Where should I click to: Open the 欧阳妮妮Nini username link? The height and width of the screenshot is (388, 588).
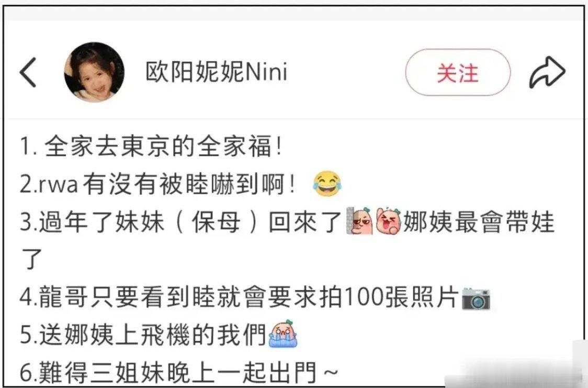[x=217, y=72]
